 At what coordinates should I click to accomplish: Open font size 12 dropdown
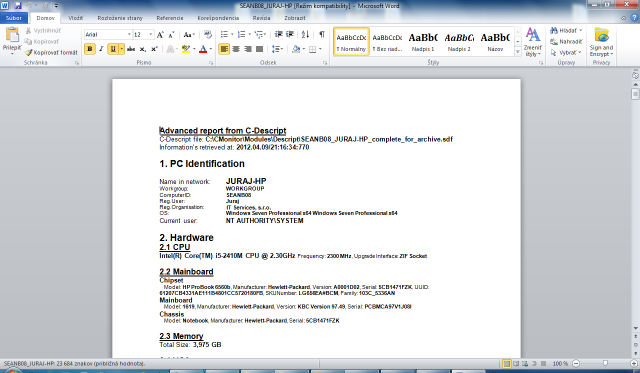(151, 35)
